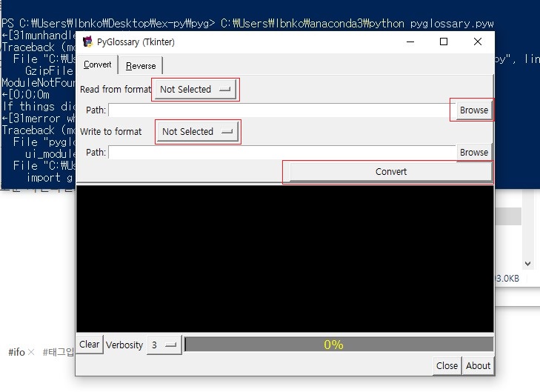Switch to the Convert tab
The image size is (540, 392).
click(x=97, y=64)
